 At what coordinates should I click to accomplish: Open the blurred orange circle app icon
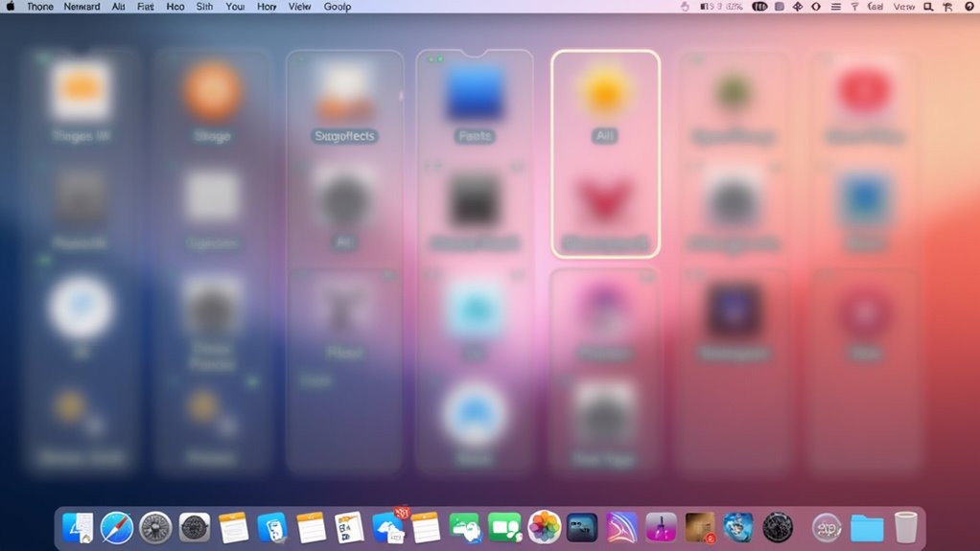click(213, 91)
